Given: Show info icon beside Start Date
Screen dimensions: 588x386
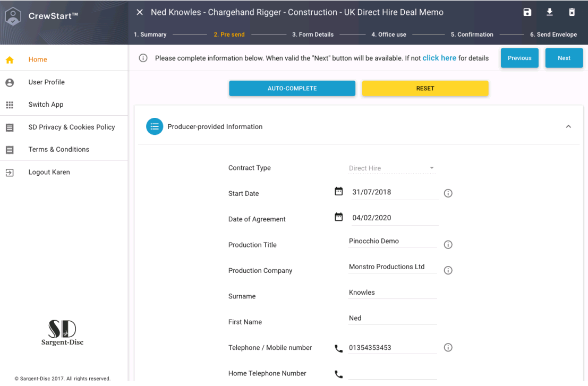Looking at the screenshot, I should coord(448,193).
